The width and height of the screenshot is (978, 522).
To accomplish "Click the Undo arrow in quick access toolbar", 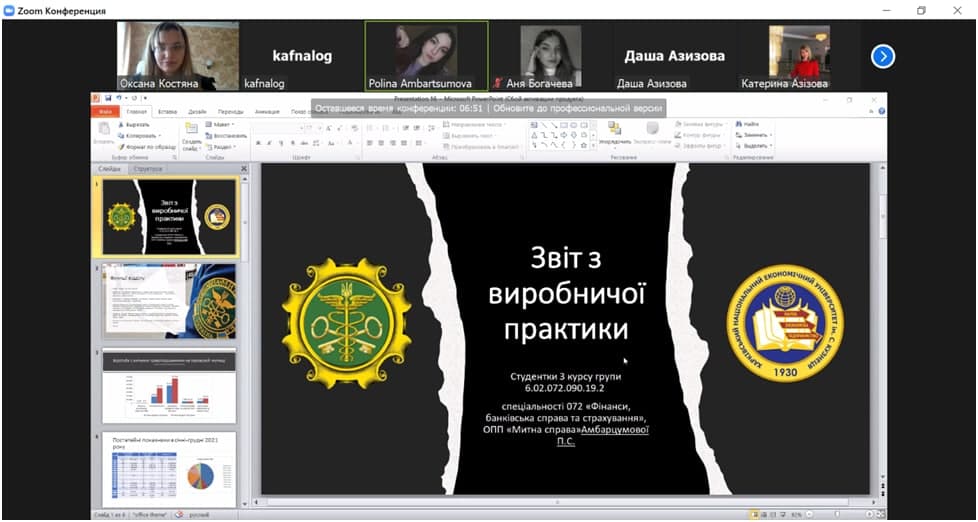I will coord(119,98).
